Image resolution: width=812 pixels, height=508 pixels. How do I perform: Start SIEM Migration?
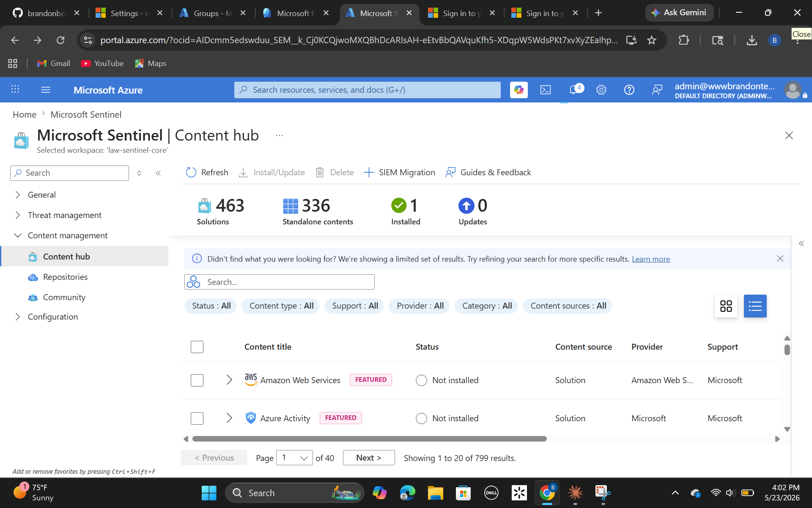[x=399, y=172]
